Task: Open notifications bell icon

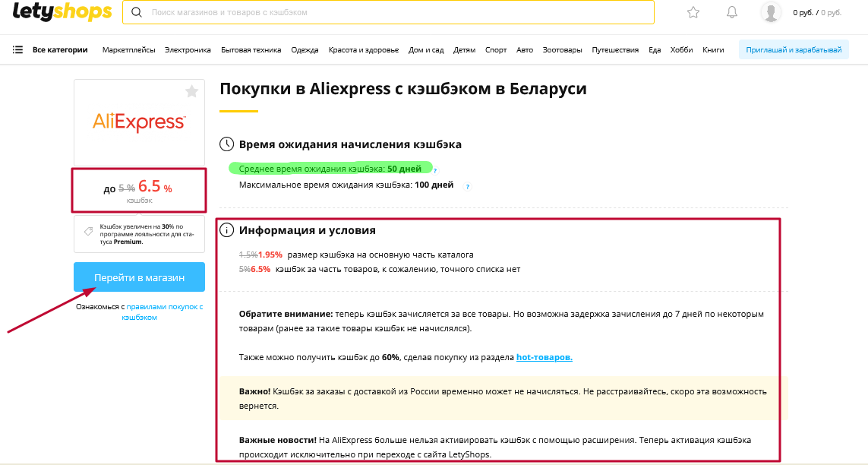Action: click(732, 12)
